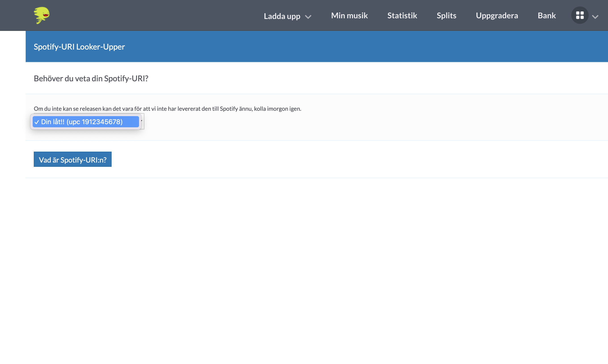Click the Spotify-URI Looker-Upper heading
Screen dimensions: 608x364
pyautogui.click(x=79, y=47)
